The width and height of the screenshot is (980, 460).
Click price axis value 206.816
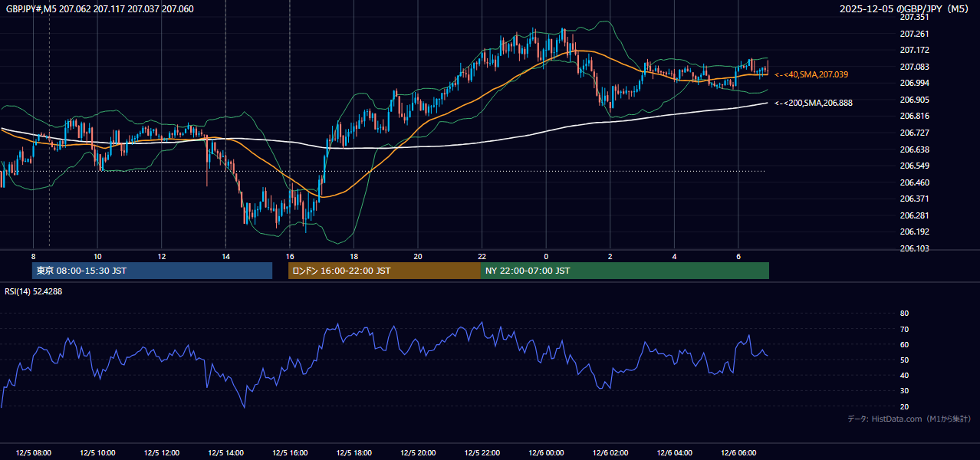click(914, 116)
